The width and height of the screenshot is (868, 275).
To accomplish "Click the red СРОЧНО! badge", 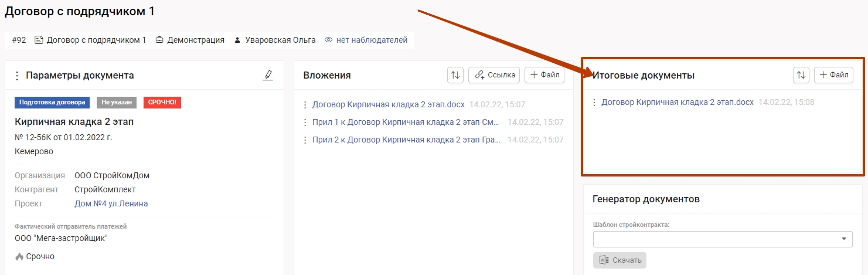I will [x=162, y=103].
